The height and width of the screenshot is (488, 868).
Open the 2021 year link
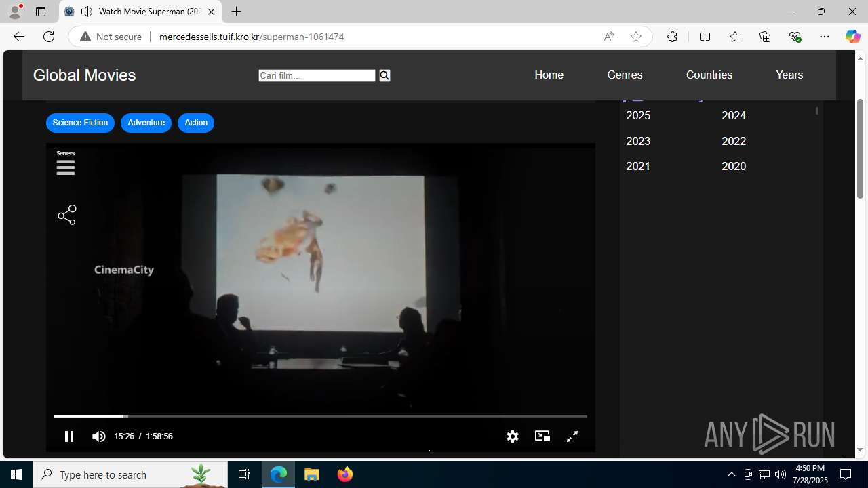638,166
